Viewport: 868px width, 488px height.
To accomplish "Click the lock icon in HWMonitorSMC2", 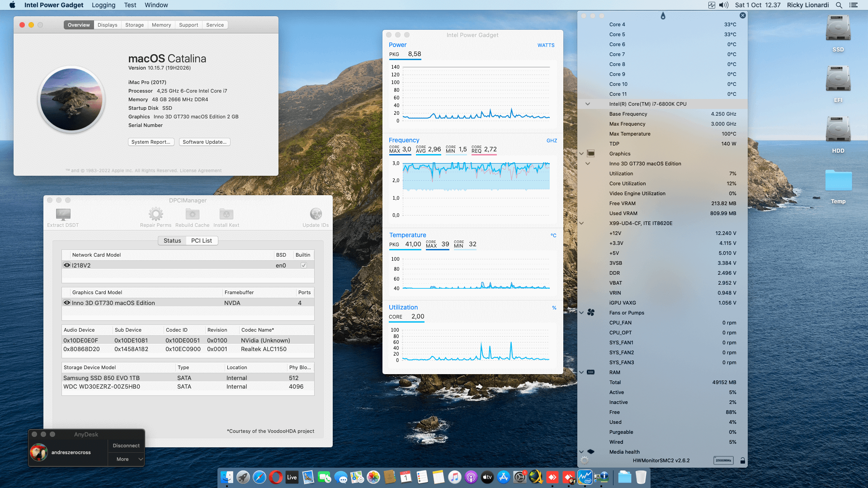I will [x=742, y=460].
